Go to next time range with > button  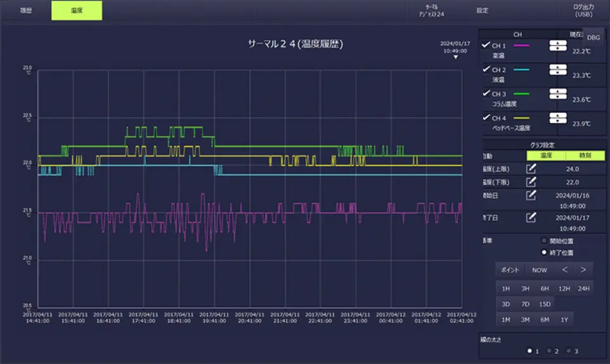click(x=583, y=270)
